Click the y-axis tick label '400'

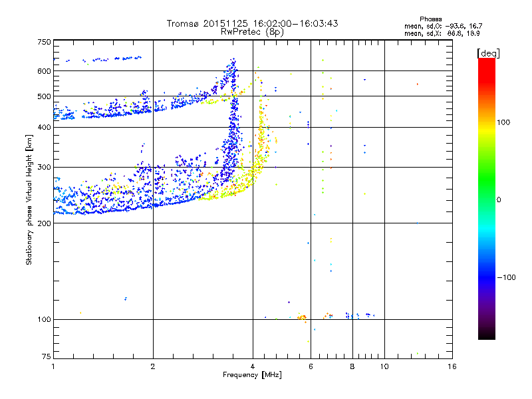(44, 128)
